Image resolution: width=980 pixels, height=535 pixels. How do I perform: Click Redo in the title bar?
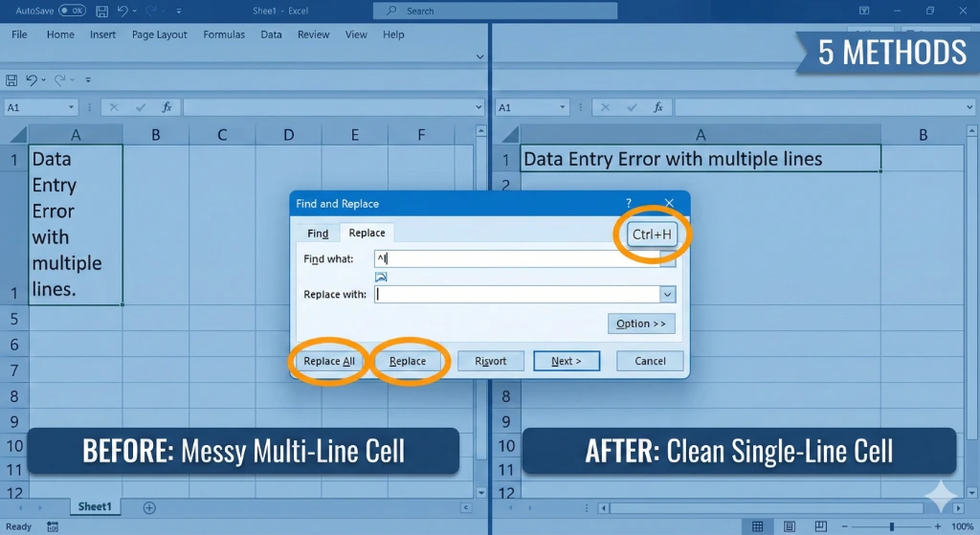pos(150,11)
